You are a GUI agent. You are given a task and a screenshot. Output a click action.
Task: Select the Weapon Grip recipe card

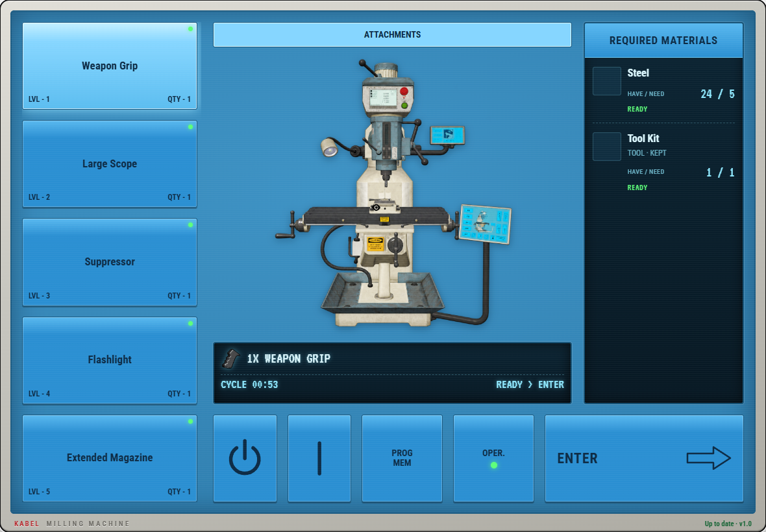pos(110,66)
